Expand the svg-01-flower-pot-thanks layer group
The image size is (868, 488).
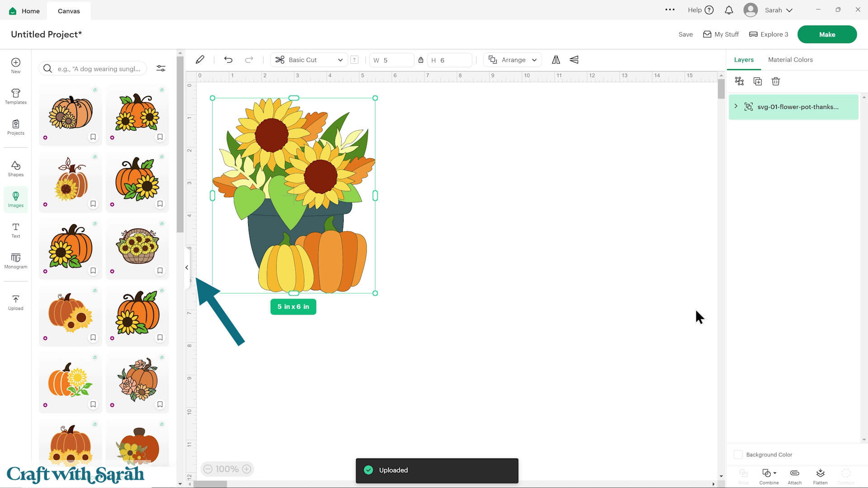pos(736,106)
